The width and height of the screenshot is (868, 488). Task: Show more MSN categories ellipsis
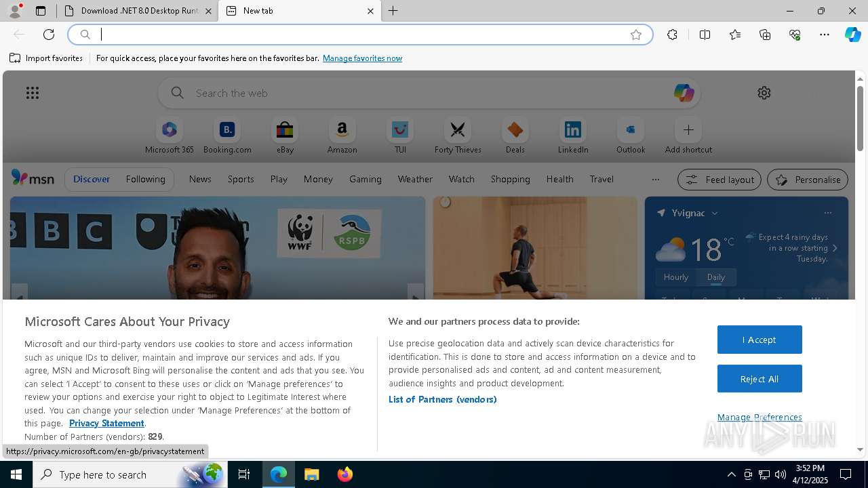coord(655,180)
